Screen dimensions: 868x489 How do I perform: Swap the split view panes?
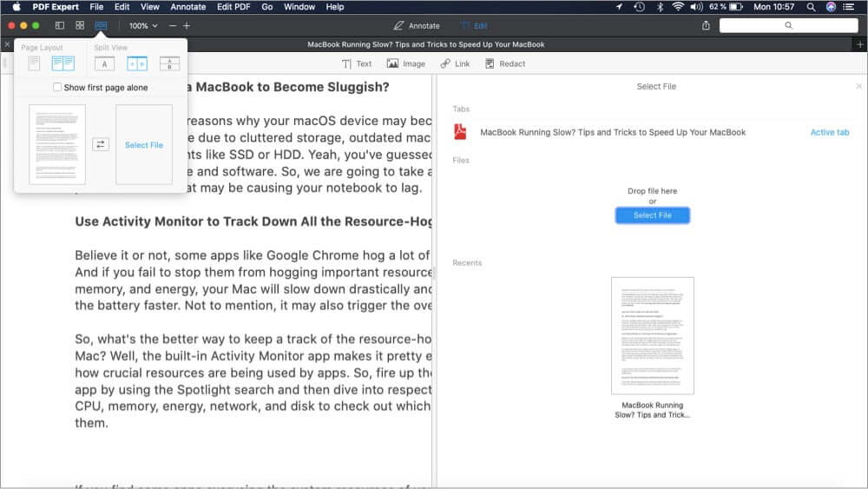click(x=101, y=144)
